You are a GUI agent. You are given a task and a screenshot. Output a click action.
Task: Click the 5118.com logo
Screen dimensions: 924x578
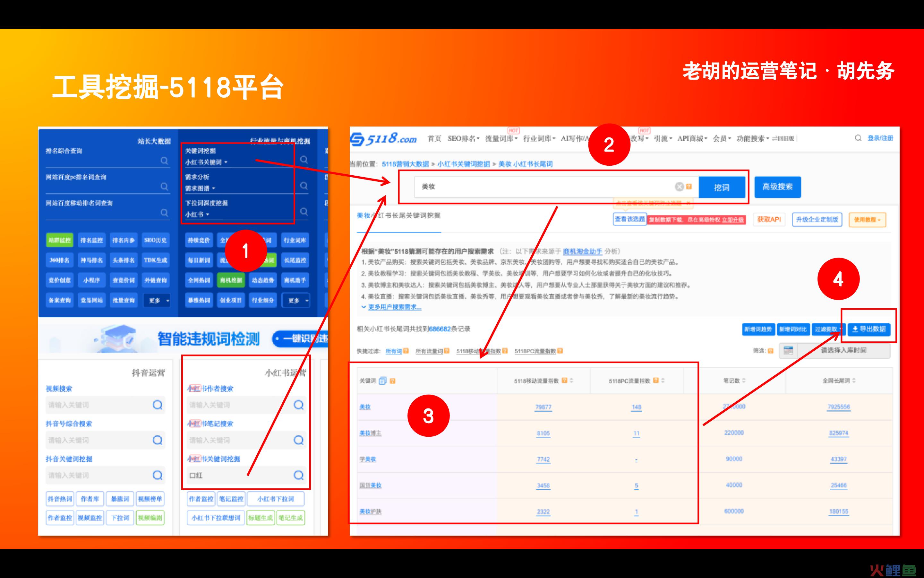(x=384, y=139)
